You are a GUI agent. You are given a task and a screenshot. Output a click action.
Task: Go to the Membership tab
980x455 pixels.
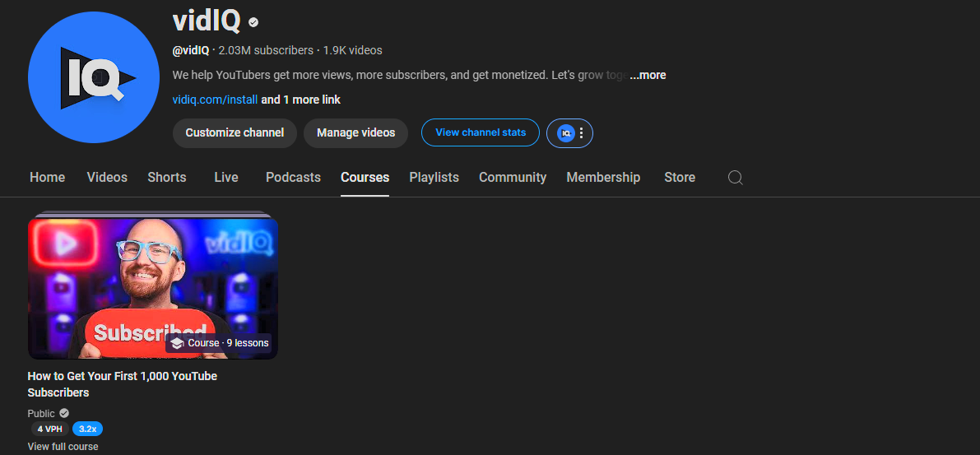click(603, 178)
